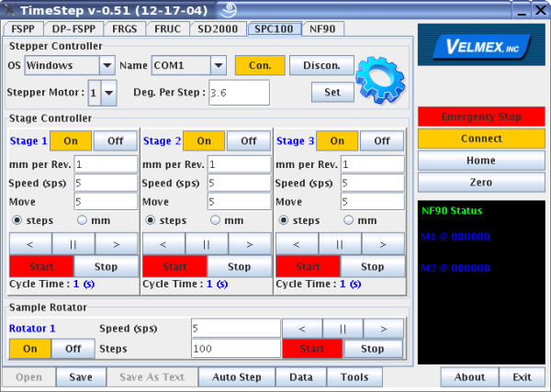This screenshot has height=392, width=551.
Task: Move Stage 2 backward with < button
Action: pyautogui.click(x=163, y=244)
